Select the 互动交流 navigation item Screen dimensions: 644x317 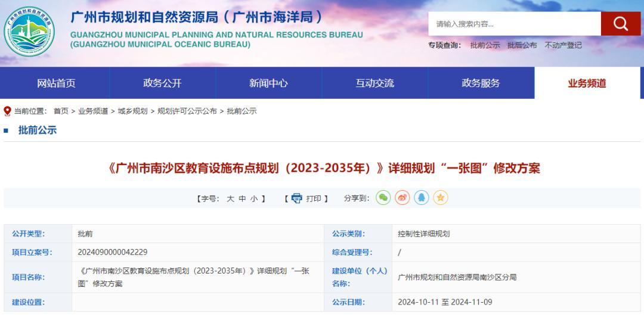click(x=374, y=83)
